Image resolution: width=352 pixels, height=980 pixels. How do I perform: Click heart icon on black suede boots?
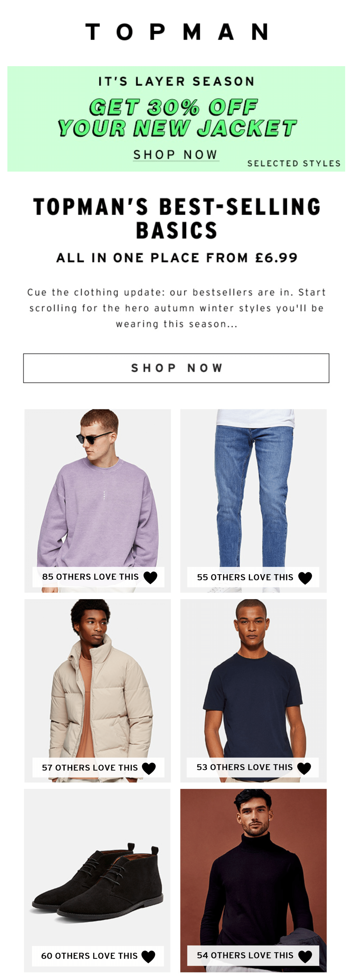[x=148, y=957]
